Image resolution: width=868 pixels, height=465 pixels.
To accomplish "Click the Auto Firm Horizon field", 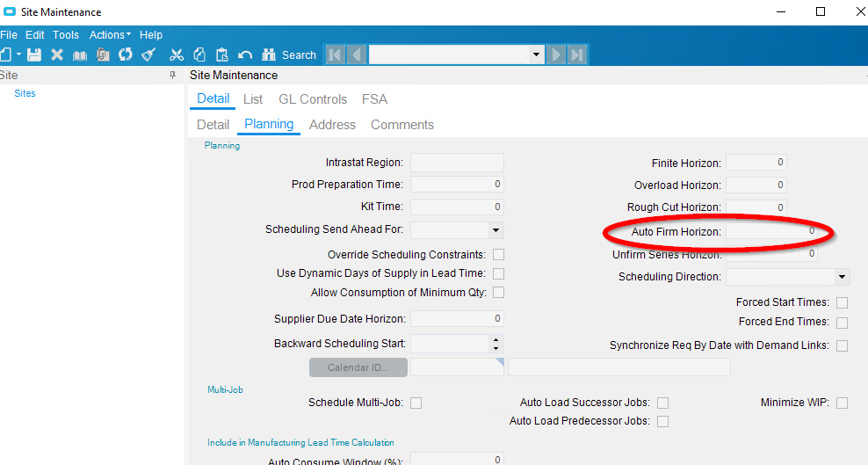I will pos(771,231).
